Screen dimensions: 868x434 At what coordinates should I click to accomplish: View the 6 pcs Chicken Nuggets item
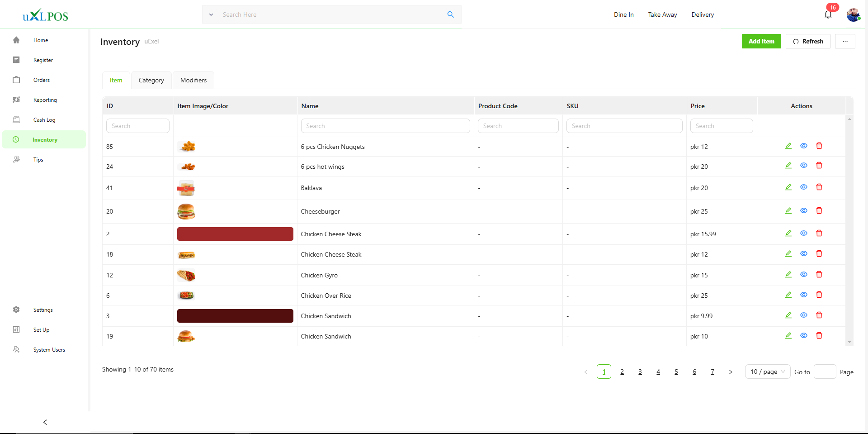tap(803, 146)
